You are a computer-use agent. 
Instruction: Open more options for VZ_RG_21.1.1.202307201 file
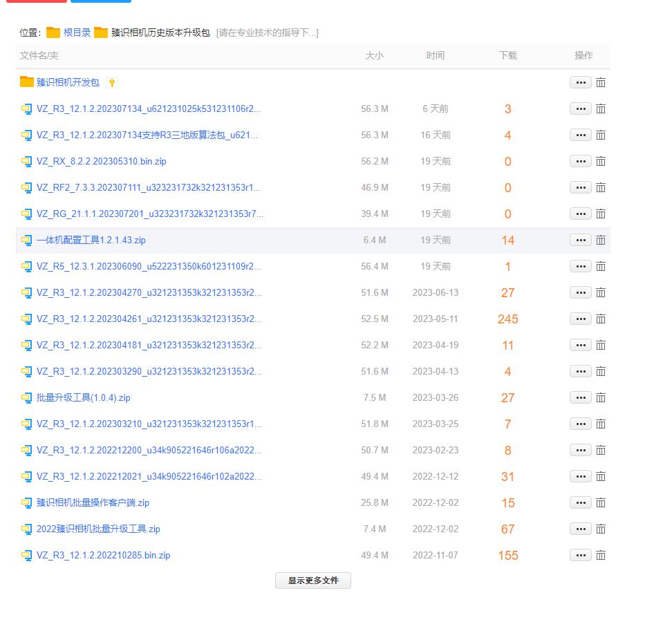pyautogui.click(x=580, y=214)
